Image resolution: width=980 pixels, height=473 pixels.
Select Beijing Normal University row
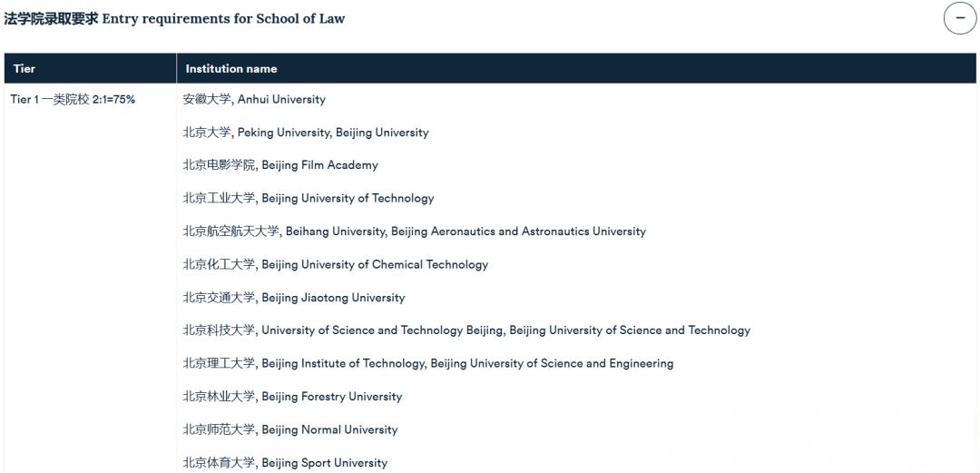pos(290,429)
